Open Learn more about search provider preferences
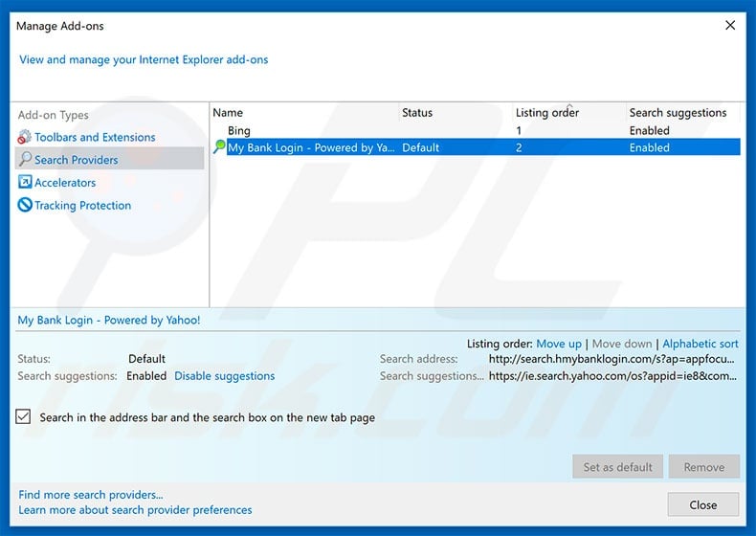756x536 pixels. point(135,510)
